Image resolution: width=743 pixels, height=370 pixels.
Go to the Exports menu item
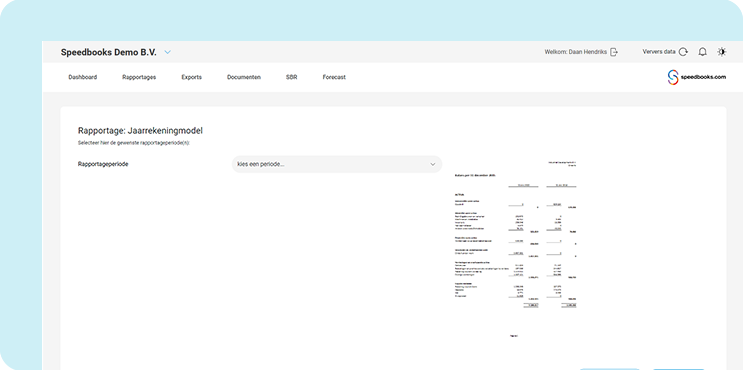click(x=191, y=77)
